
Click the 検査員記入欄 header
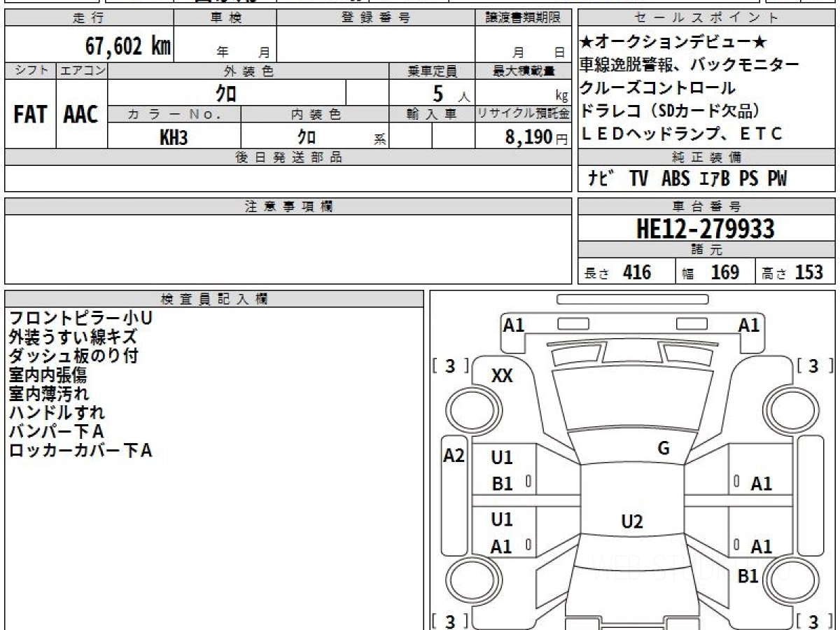pos(214,299)
